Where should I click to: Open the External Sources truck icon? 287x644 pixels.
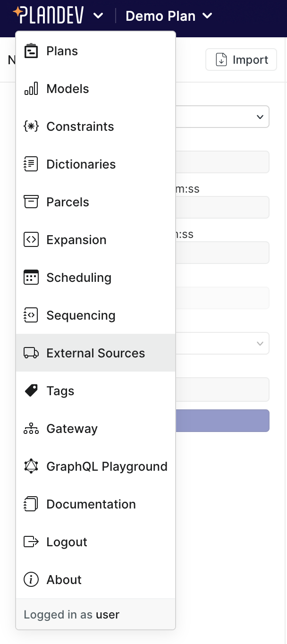pos(31,353)
